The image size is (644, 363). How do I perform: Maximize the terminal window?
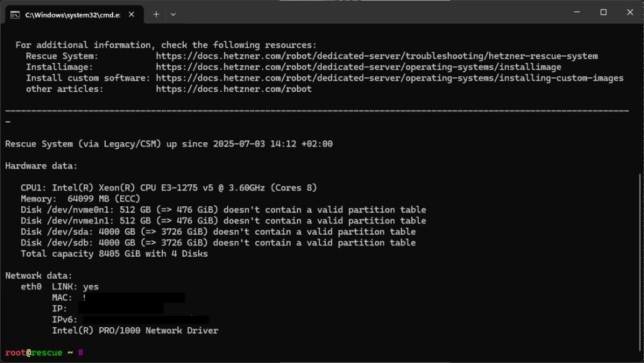(x=603, y=12)
